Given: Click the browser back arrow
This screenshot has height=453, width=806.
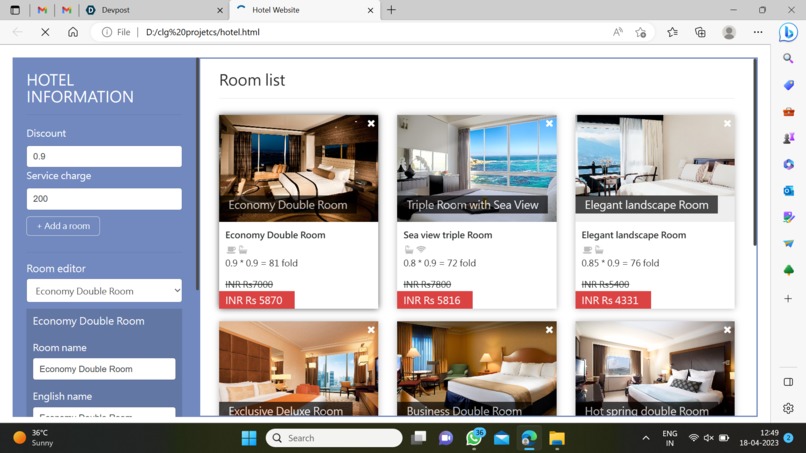Looking at the screenshot, I should [17, 32].
